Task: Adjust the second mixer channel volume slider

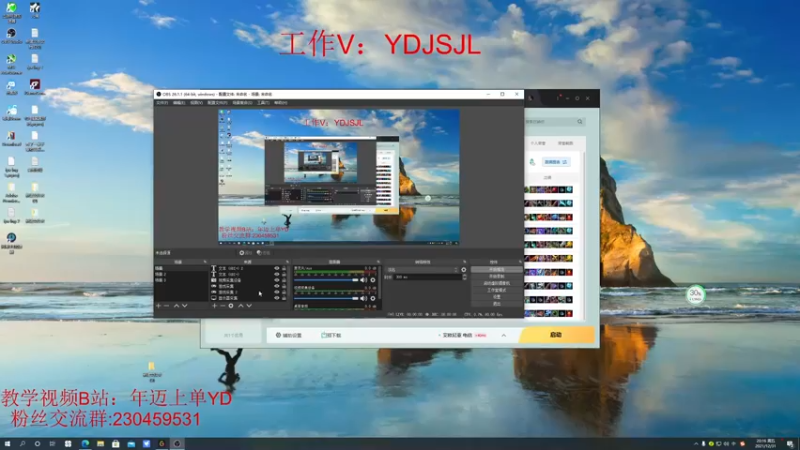Action: click(326, 298)
